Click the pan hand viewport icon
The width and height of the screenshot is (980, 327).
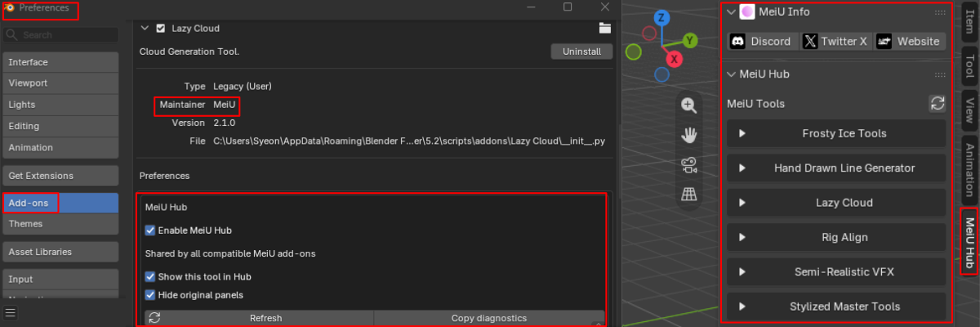688,134
